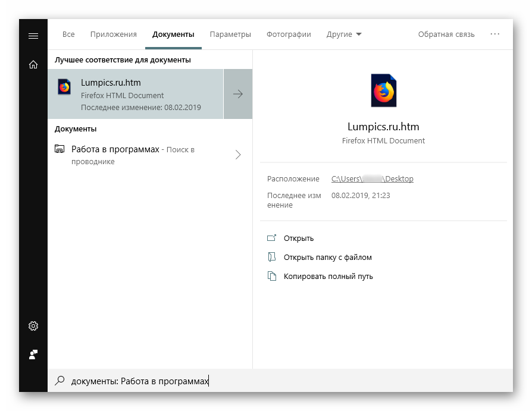This screenshot has height=411, width=532.
Task: Click Последнее изменение: 08.02.2019 in result
Action: click(141, 108)
